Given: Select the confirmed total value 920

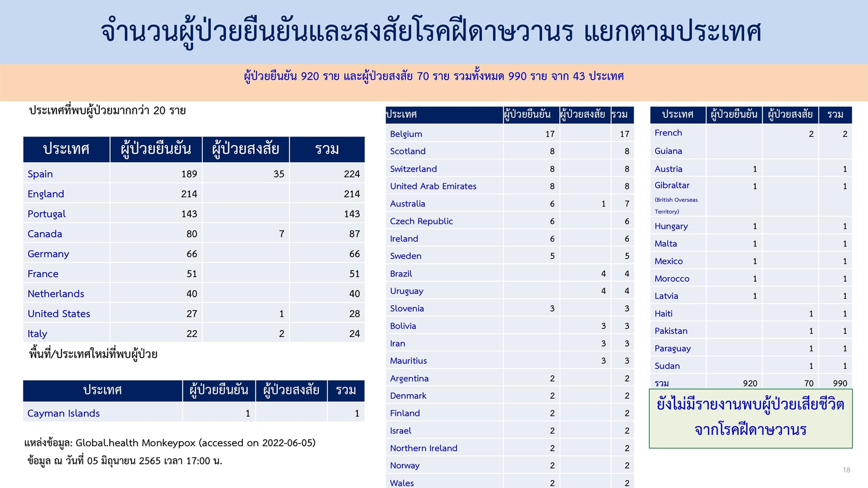Looking at the screenshot, I should (750, 383).
